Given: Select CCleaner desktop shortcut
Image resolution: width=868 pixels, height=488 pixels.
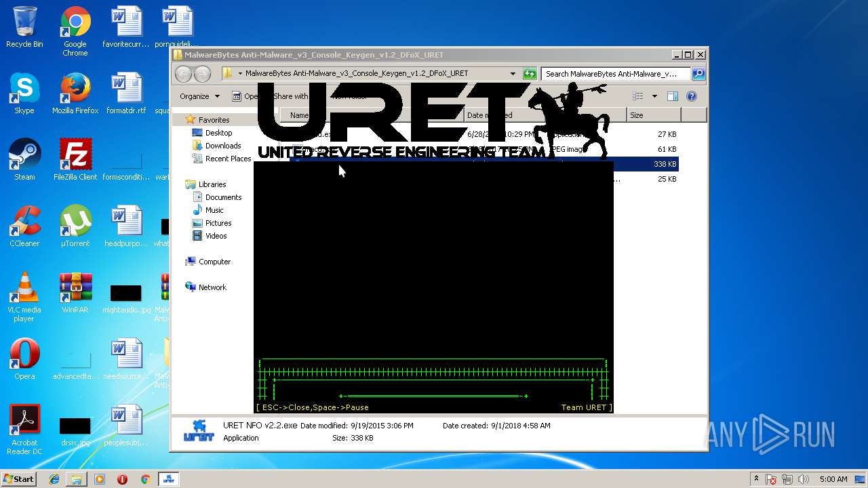Looking at the screenshot, I should tap(24, 226).
